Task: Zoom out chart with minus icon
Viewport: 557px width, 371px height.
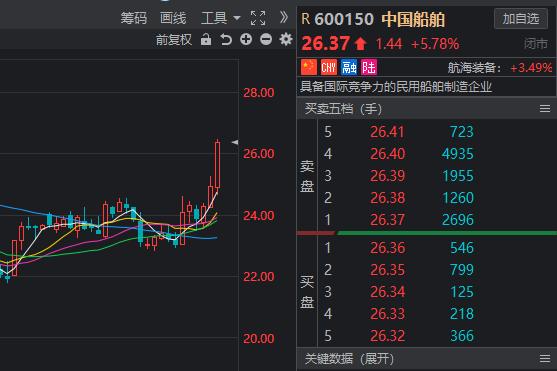Action: click(x=266, y=39)
